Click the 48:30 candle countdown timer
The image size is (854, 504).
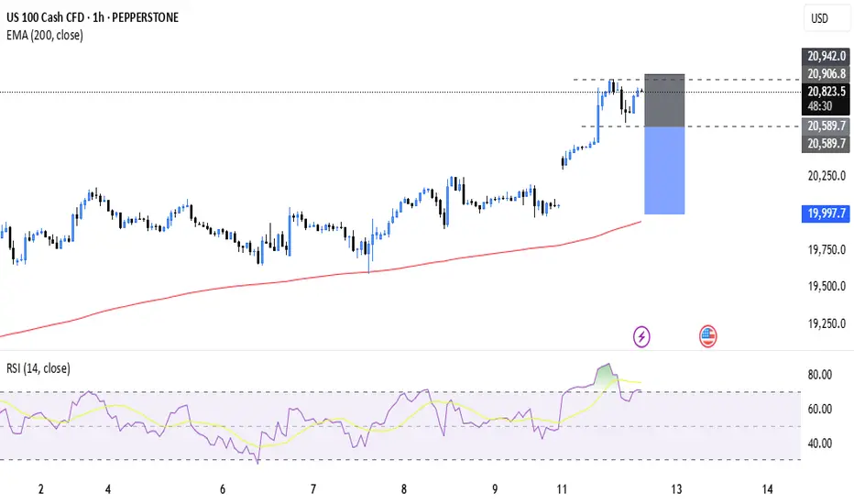[x=822, y=106]
